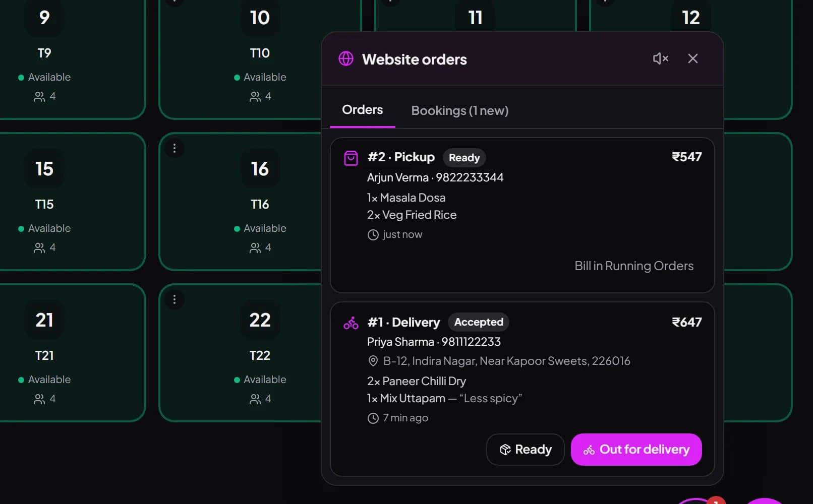Select table 22 number badge

tap(260, 320)
